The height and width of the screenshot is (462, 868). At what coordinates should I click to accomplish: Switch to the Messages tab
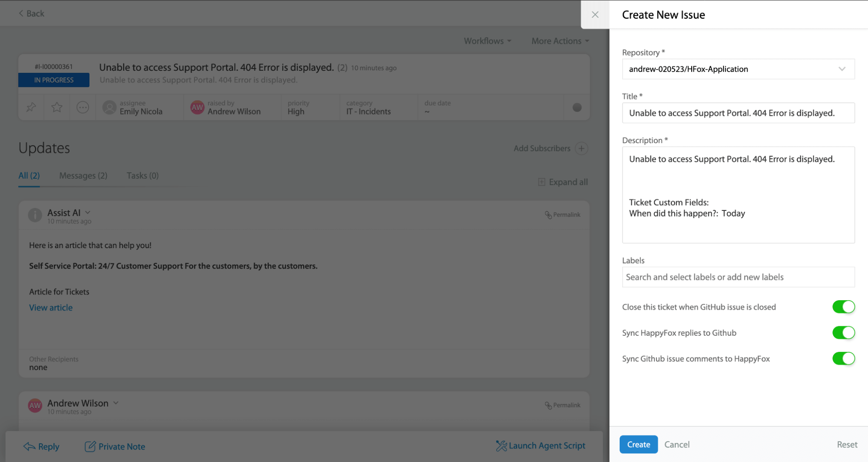[83, 175]
